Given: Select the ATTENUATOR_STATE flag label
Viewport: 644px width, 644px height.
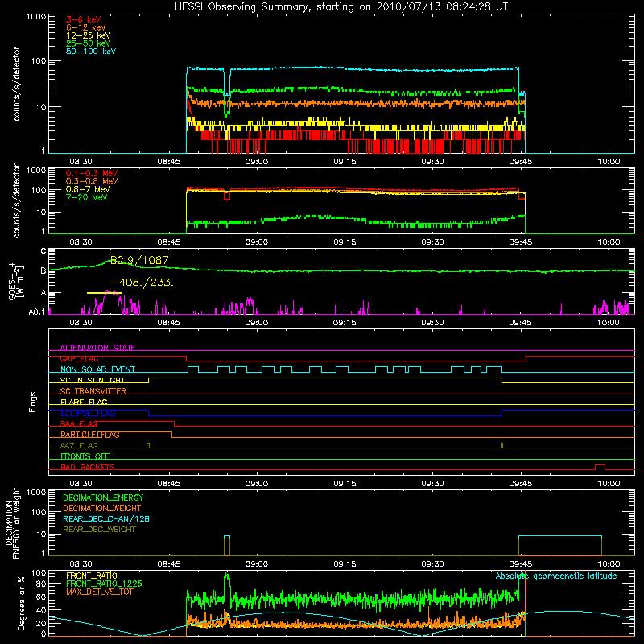Looking at the screenshot, I should pyautogui.click(x=97, y=348).
